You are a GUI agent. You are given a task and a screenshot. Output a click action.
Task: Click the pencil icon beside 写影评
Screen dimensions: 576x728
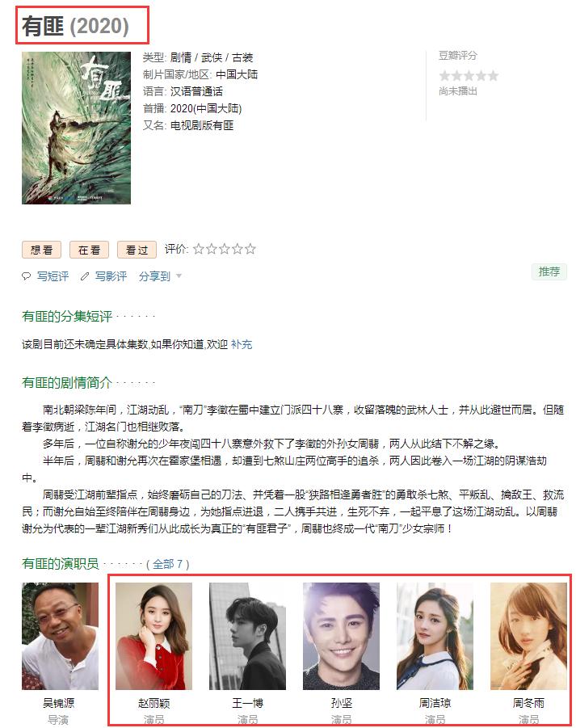tap(85, 276)
